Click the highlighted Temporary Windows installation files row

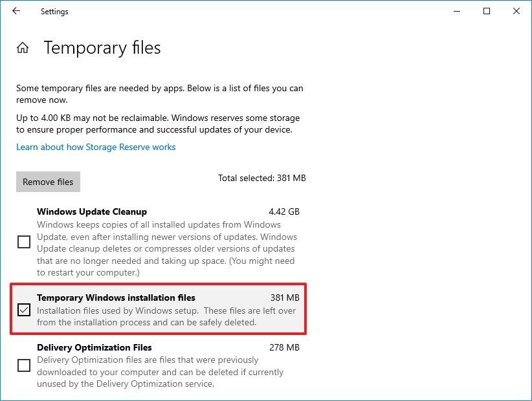tap(116, 298)
